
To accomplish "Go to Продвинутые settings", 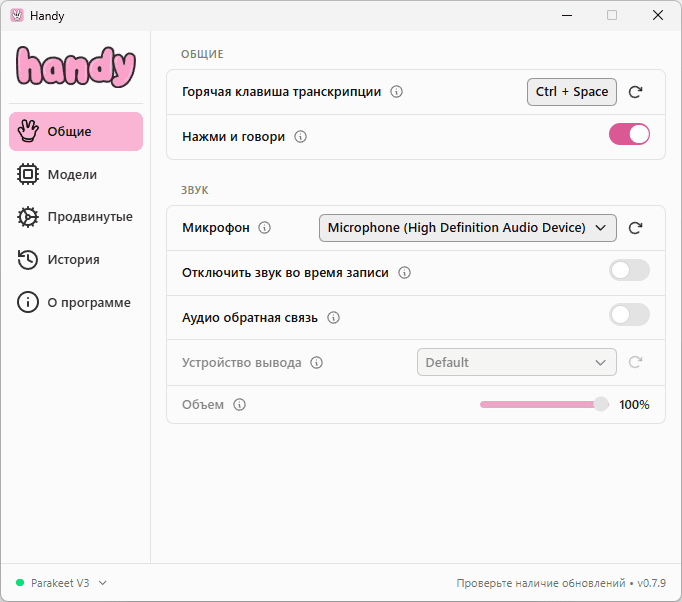I will coord(76,217).
